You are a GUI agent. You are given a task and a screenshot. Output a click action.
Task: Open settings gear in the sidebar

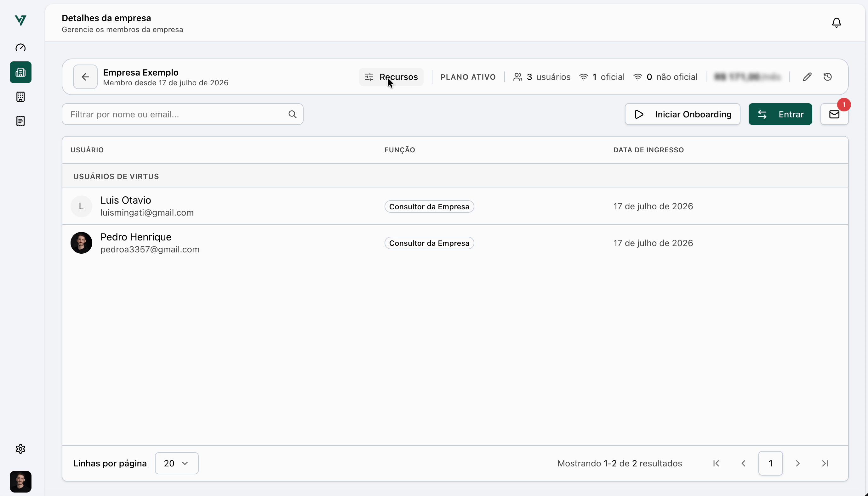pyautogui.click(x=20, y=449)
